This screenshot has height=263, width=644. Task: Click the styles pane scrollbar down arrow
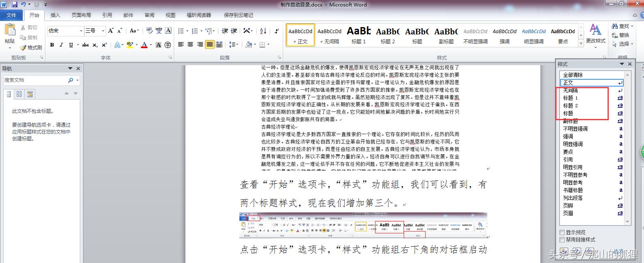pos(628,222)
